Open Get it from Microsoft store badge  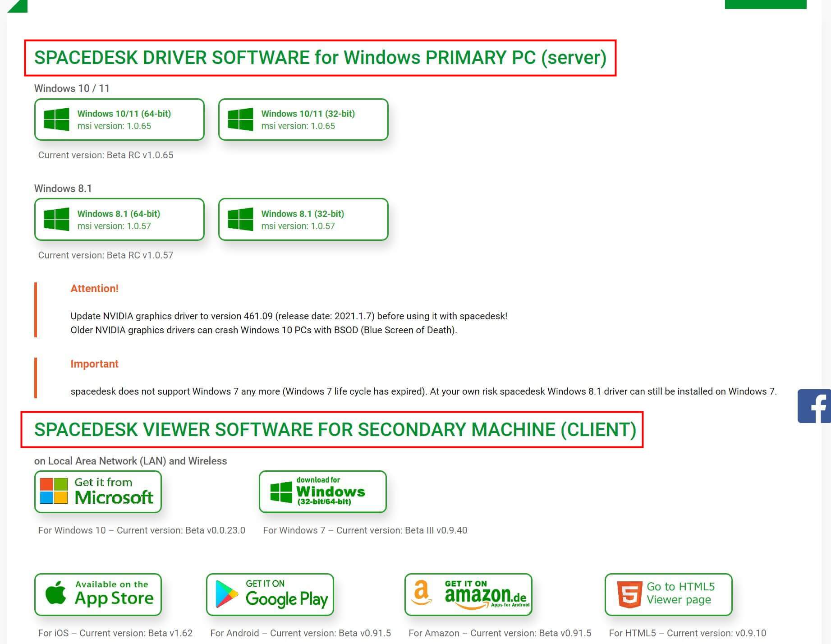coord(98,492)
